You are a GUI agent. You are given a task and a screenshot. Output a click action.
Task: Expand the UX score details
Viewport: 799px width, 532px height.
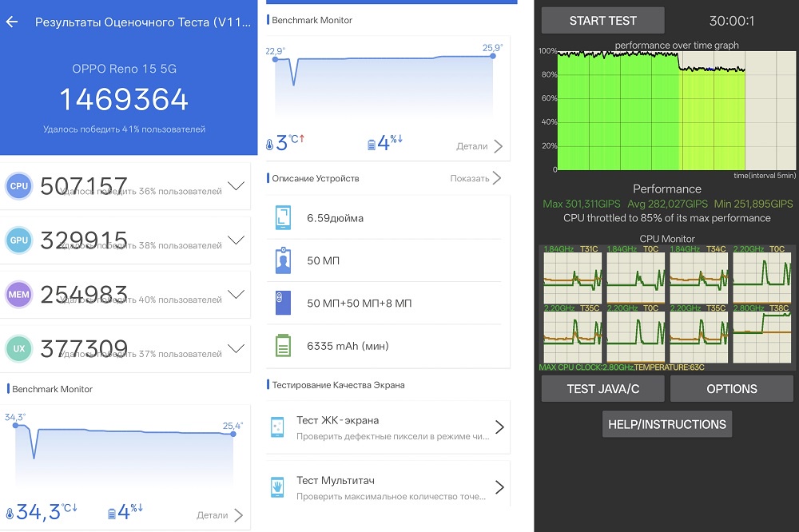tap(236, 347)
